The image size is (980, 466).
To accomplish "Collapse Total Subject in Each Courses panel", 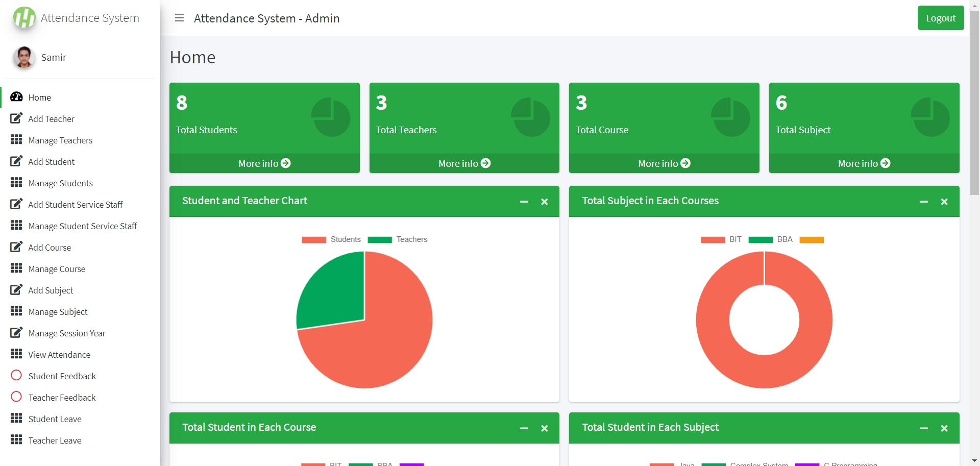I will click(924, 202).
